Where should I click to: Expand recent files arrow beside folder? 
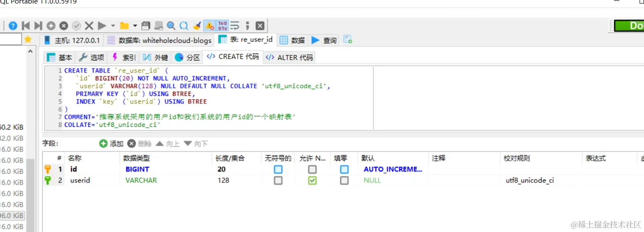tap(135, 26)
